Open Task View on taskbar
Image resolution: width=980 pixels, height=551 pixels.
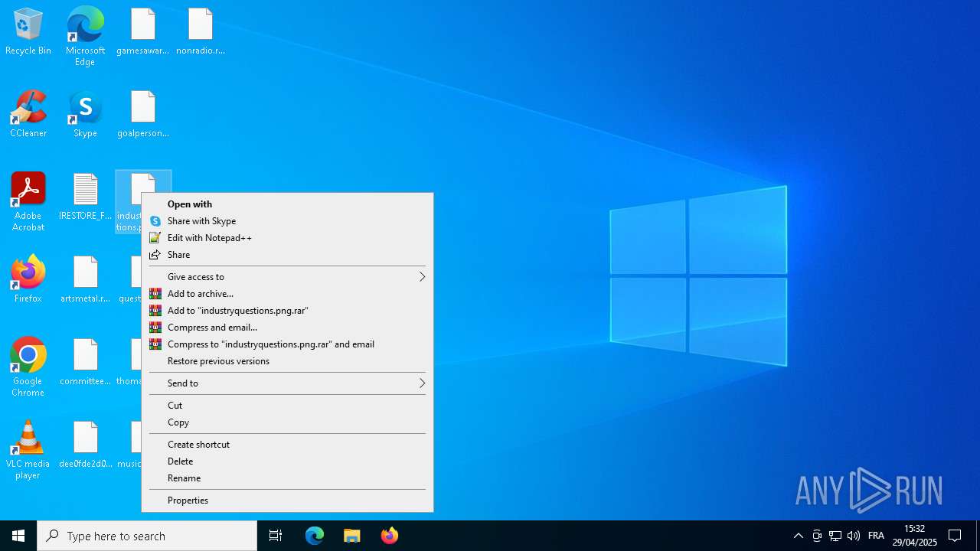coord(276,536)
